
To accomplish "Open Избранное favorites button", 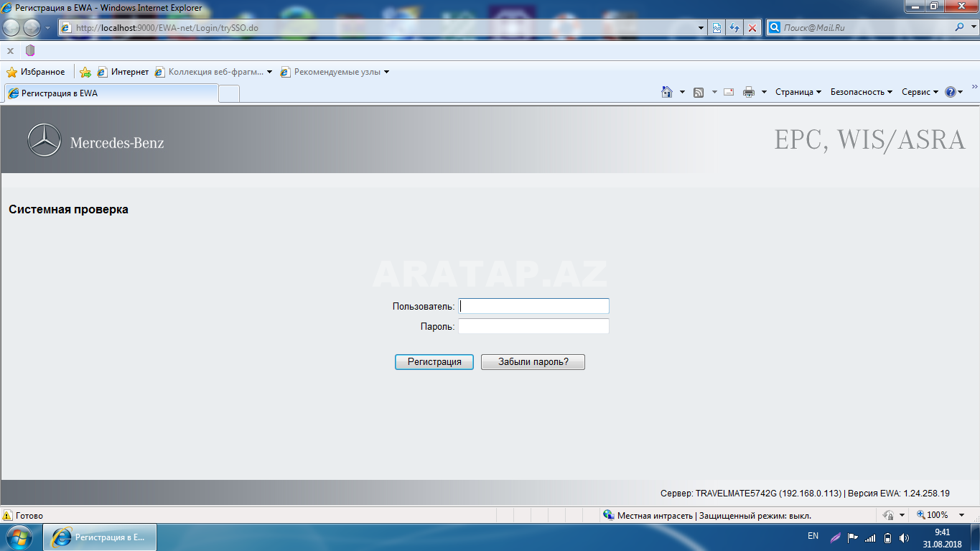I will click(x=35, y=72).
